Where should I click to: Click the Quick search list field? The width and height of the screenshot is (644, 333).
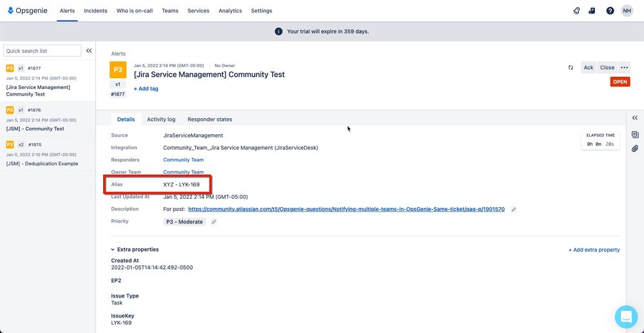43,50
